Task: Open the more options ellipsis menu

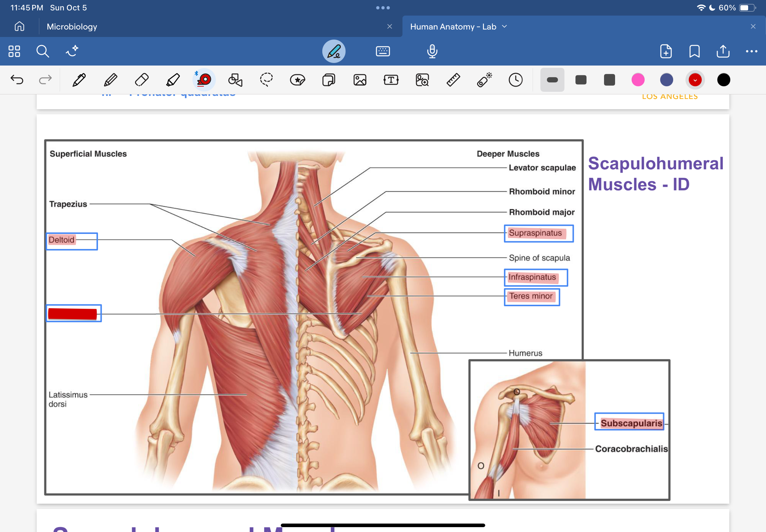Action: [751, 51]
